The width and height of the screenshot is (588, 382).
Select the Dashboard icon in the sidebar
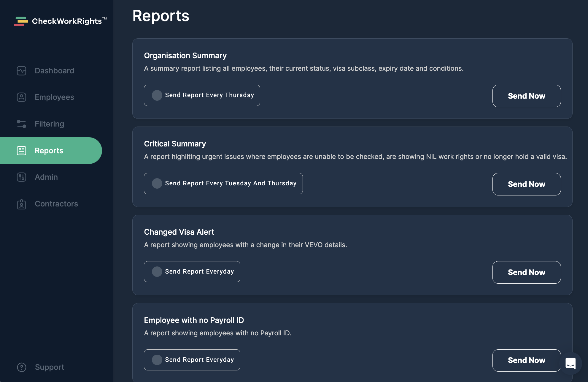coord(21,71)
